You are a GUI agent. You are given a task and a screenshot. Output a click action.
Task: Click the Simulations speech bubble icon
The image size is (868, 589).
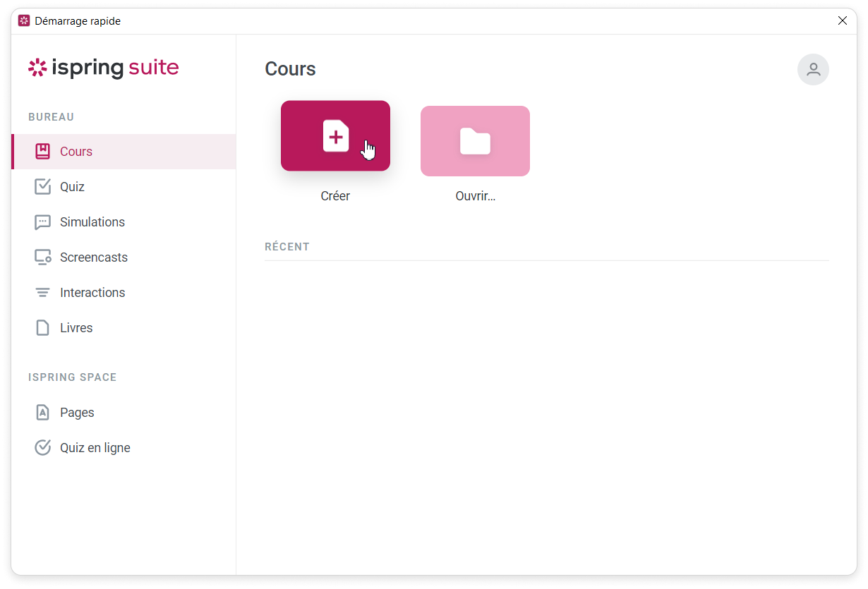(x=42, y=222)
